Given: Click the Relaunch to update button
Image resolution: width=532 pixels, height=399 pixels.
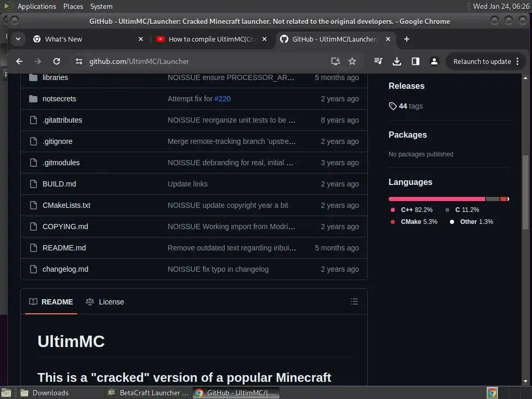Looking at the screenshot, I should pyautogui.click(x=482, y=61).
